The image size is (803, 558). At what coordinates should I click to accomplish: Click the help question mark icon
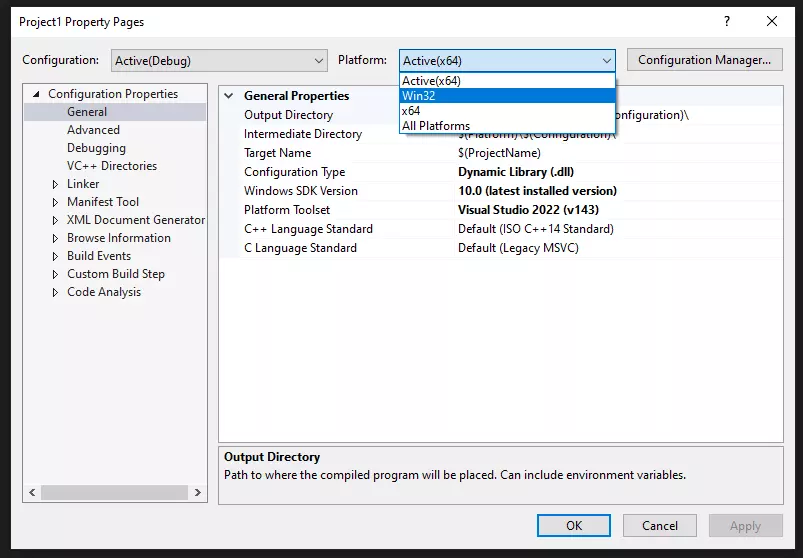[726, 21]
